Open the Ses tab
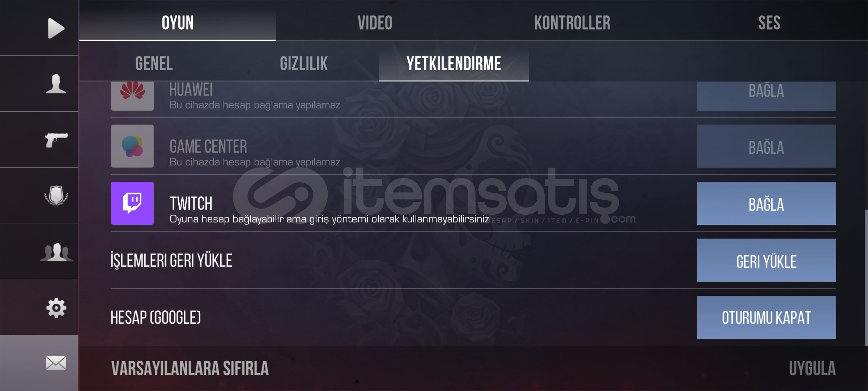This screenshot has height=391, width=868. (x=769, y=23)
